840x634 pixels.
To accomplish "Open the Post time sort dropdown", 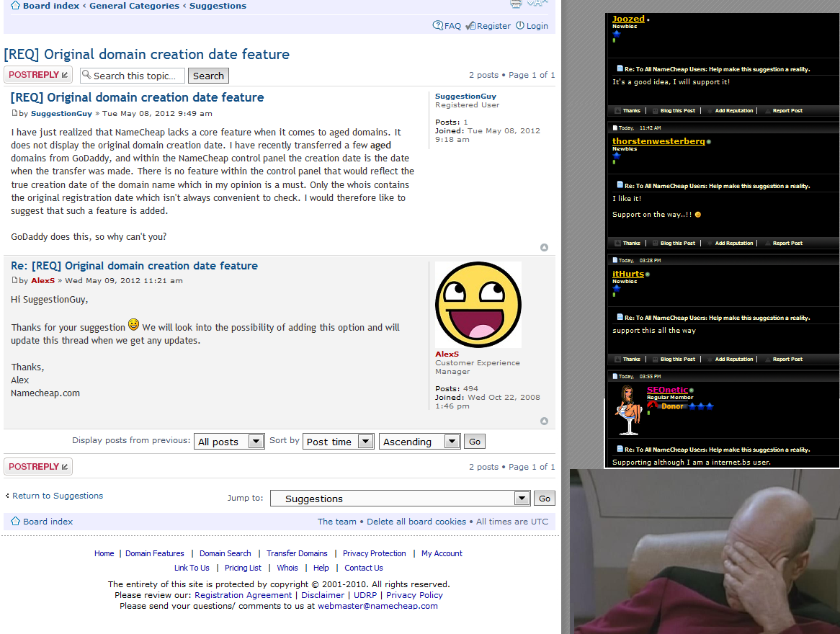I will pyautogui.click(x=338, y=442).
